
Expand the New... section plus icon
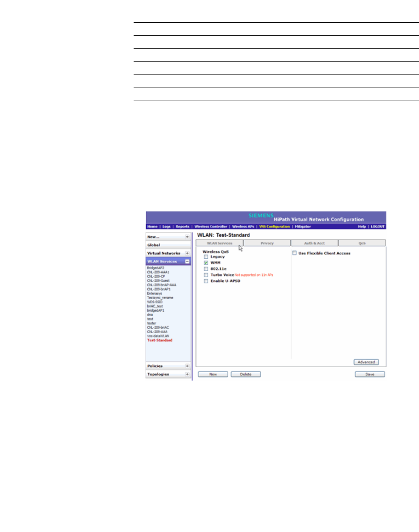click(187, 237)
